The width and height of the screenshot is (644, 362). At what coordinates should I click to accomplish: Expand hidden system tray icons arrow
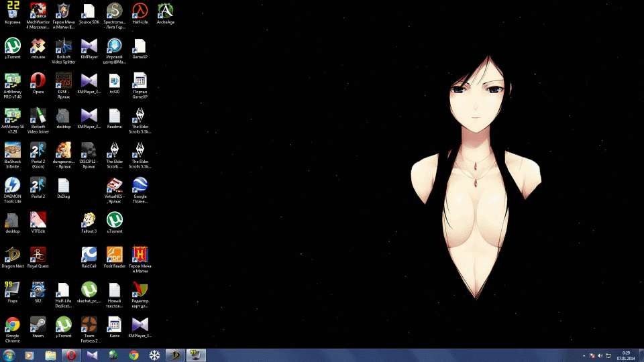click(584, 355)
